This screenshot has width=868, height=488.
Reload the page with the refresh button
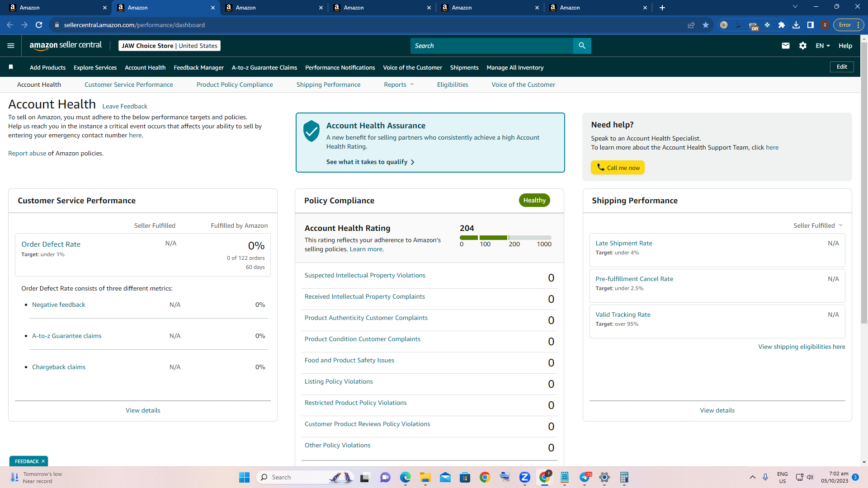coord(39,25)
